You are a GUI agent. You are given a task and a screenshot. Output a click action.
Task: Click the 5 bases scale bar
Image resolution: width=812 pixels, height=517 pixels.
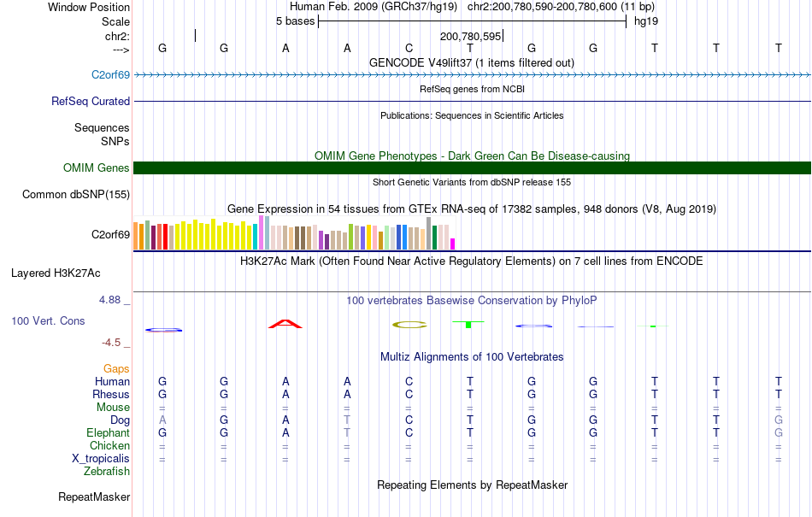coord(472,21)
